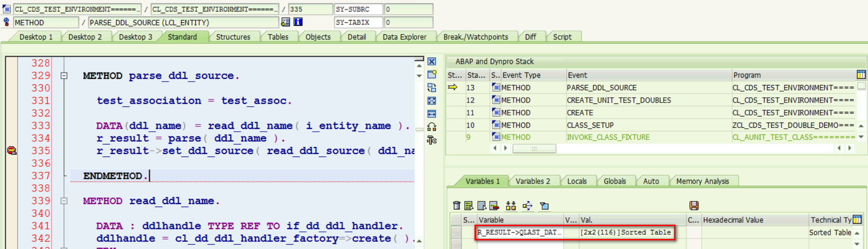Screen dimensions: 868x249
Task: Switch to the Locals tab
Action: 577,181
